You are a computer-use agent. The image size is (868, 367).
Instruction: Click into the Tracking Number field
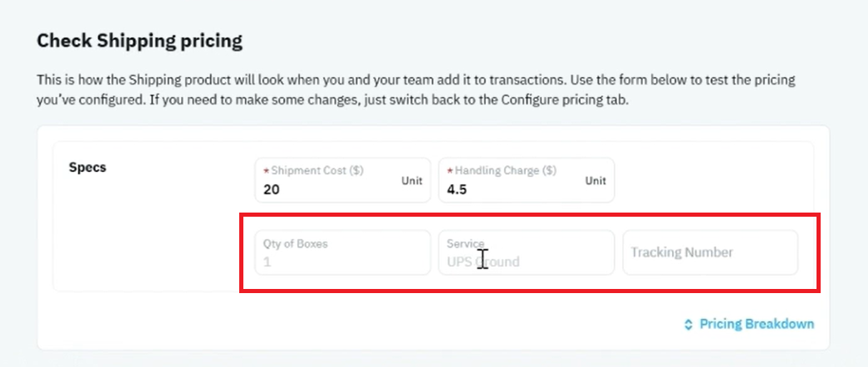pos(710,252)
